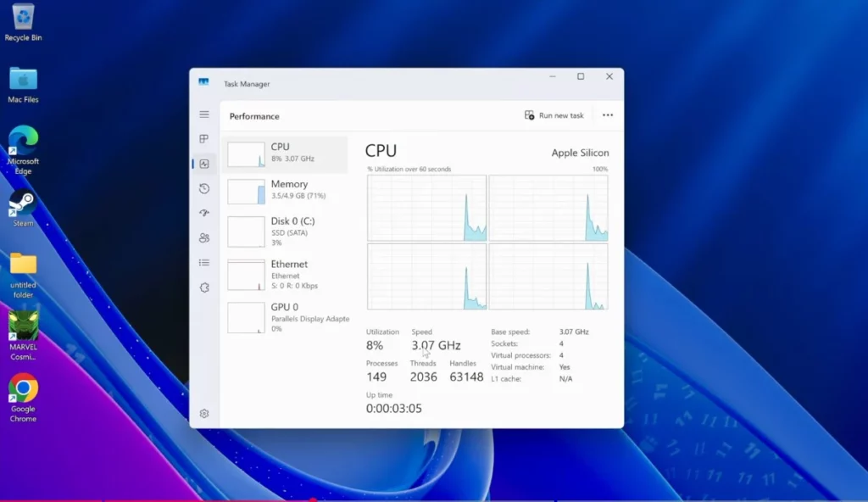
Task: Select Ethernet in the performance list
Action: (285, 274)
